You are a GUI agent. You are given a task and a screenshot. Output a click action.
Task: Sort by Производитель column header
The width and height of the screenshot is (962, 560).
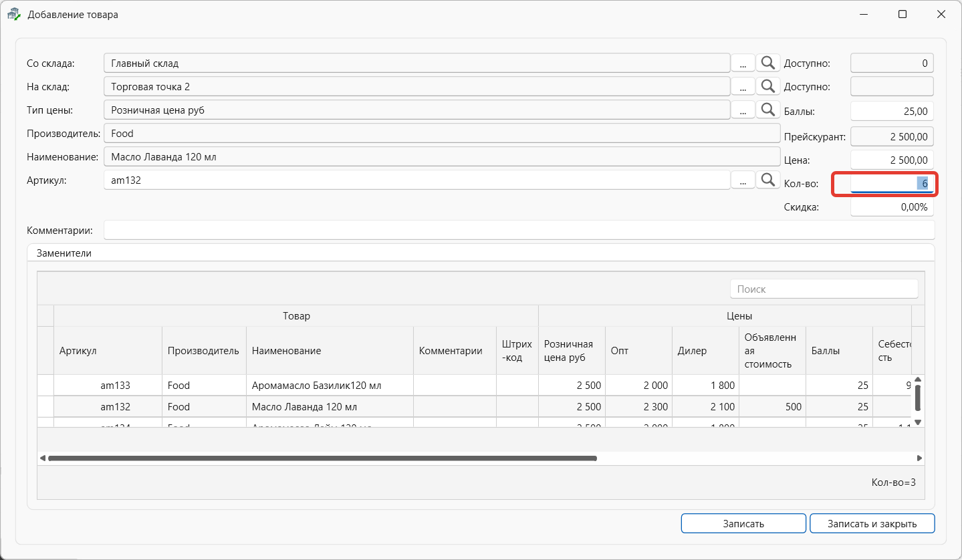click(204, 350)
